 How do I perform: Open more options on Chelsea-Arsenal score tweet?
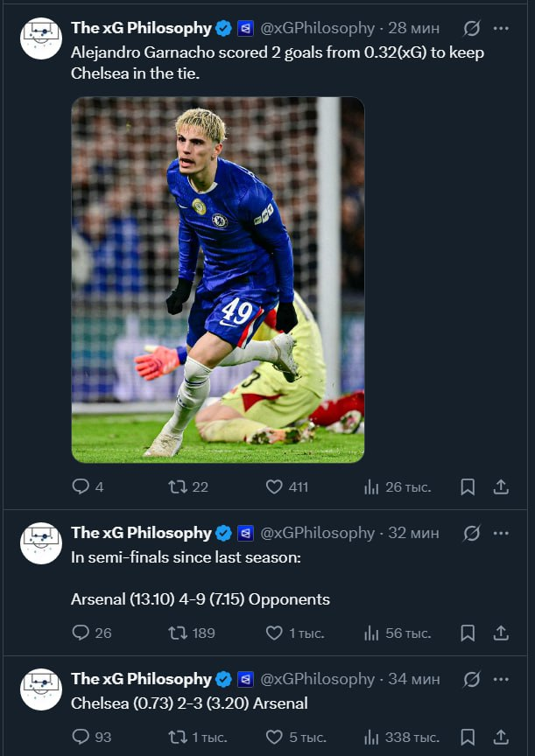(501, 679)
